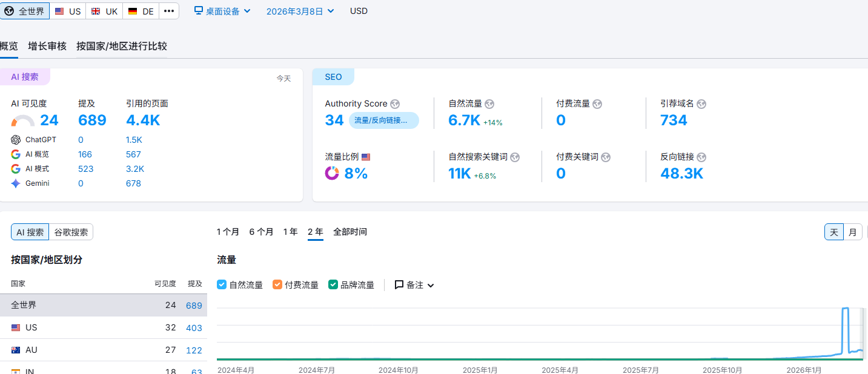Image resolution: width=868 pixels, height=374 pixels.
Task: Click the more countries ellipsis button
Action: click(169, 11)
